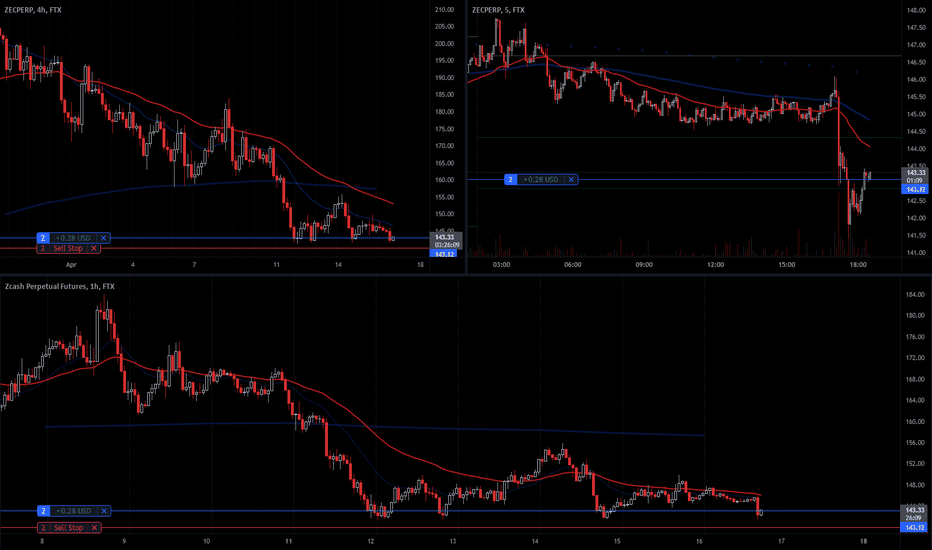Viewport: 932px width, 550px height.
Task: Click the 12 date label on 1h time axis
Action: click(x=371, y=541)
